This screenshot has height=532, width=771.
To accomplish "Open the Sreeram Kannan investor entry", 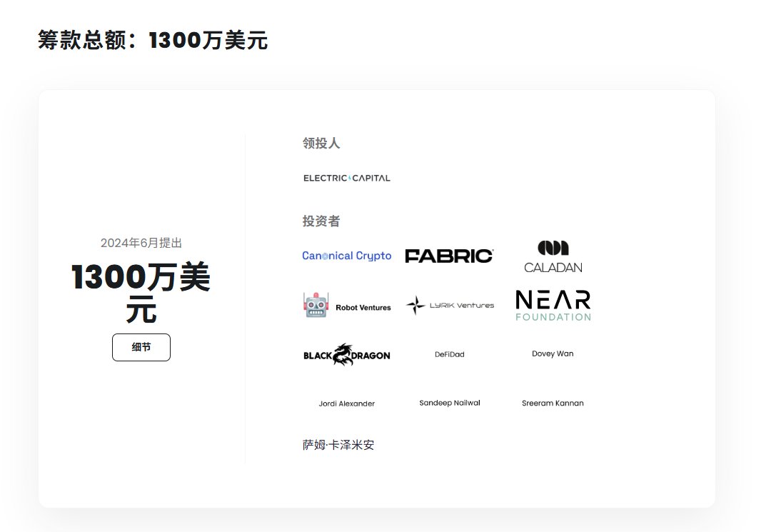I will click(553, 403).
